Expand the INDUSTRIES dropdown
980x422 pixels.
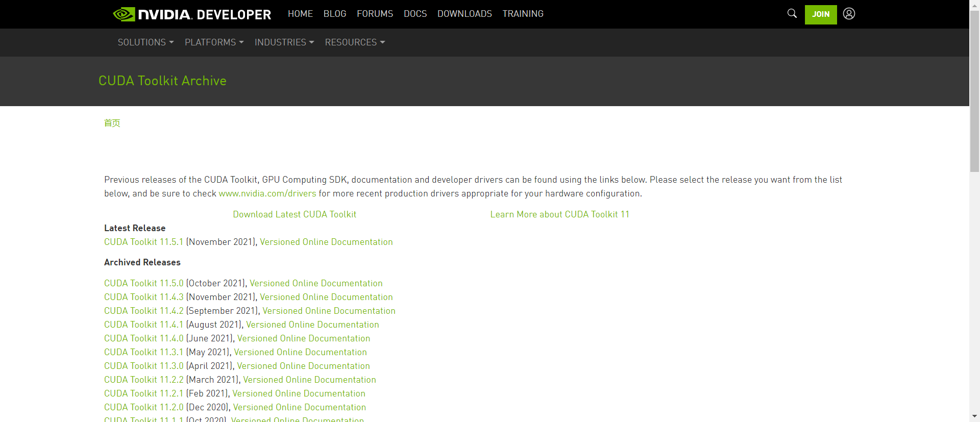[x=284, y=42]
